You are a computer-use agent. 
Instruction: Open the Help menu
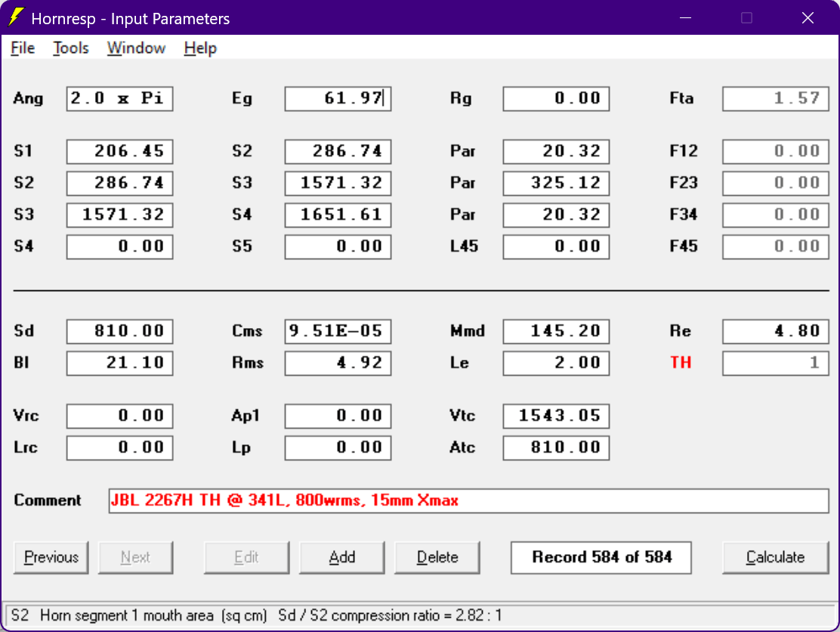pyautogui.click(x=200, y=48)
